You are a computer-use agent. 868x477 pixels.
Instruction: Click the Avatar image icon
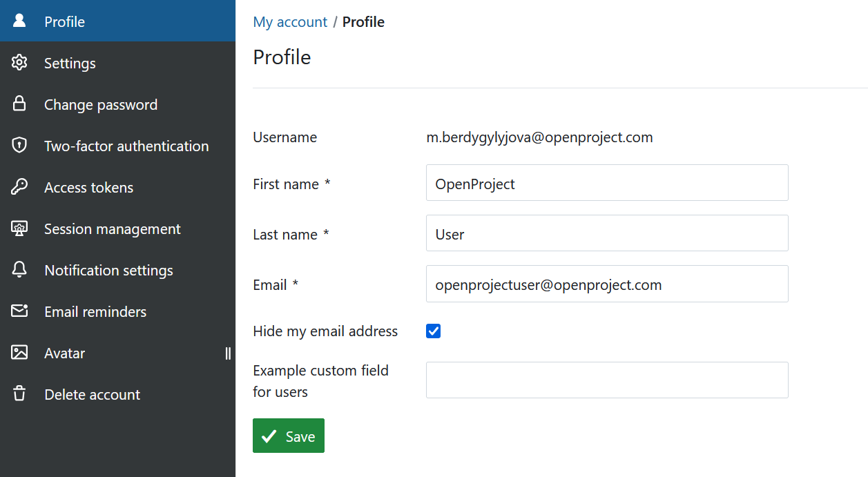pyautogui.click(x=19, y=353)
